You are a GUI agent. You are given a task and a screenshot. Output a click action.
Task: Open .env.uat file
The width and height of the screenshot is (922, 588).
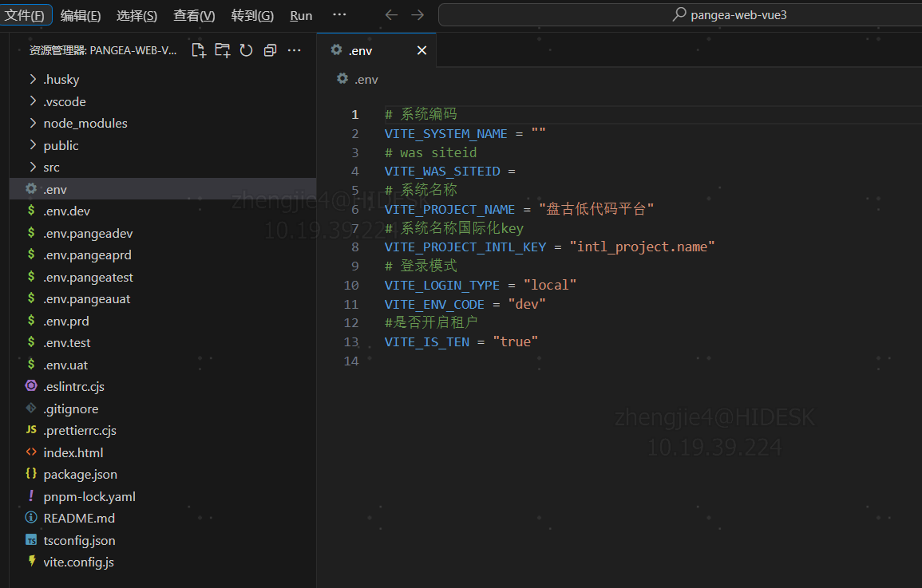point(163,365)
